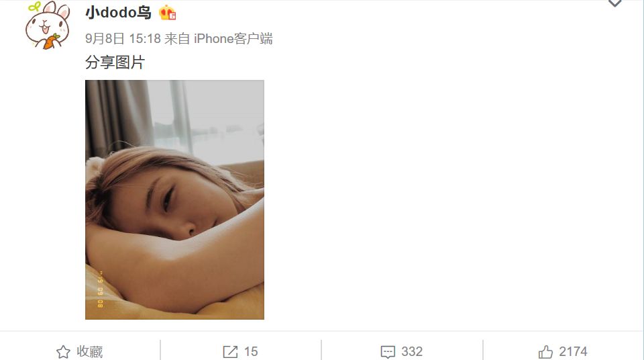
Task: Click the thumbs-up like icon
Action: pos(545,352)
